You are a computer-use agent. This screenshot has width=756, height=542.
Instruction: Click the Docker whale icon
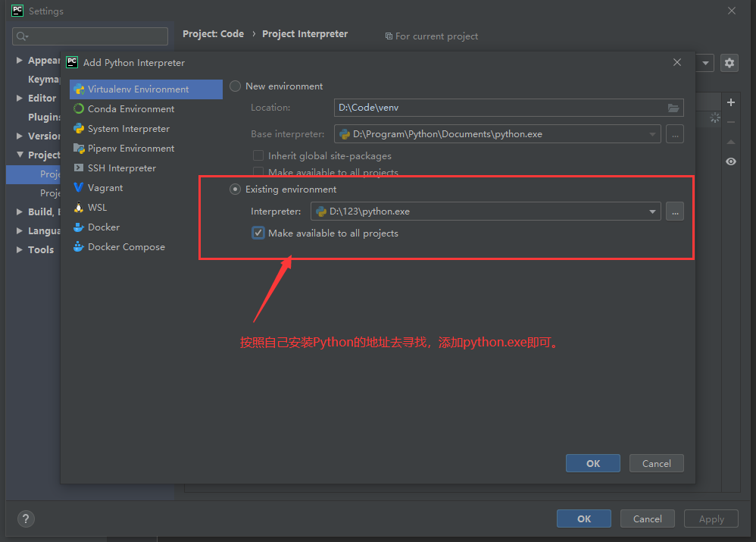[x=79, y=227]
